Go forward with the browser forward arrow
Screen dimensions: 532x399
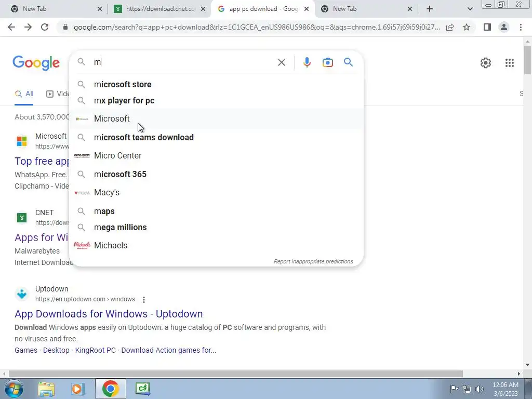[28, 27]
